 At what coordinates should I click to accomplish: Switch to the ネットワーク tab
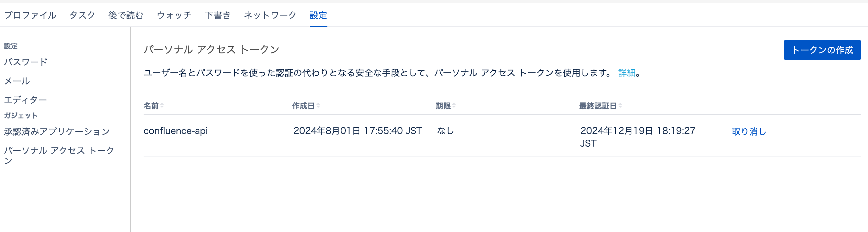270,15
